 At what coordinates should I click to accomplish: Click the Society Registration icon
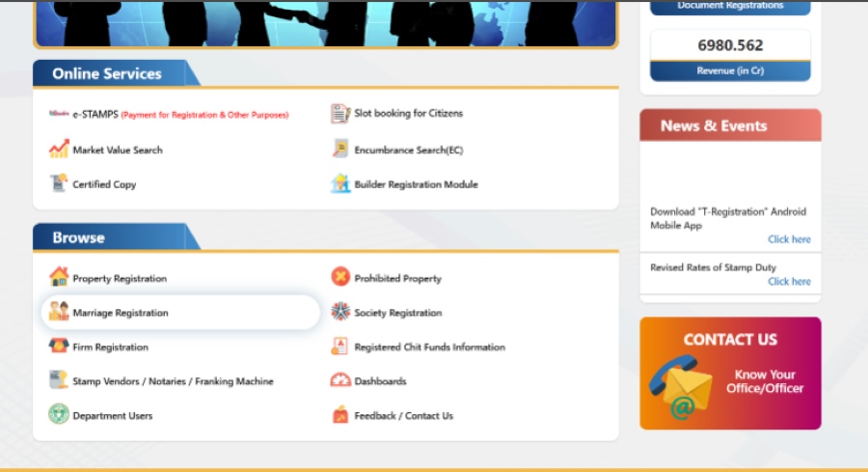tap(340, 312)
